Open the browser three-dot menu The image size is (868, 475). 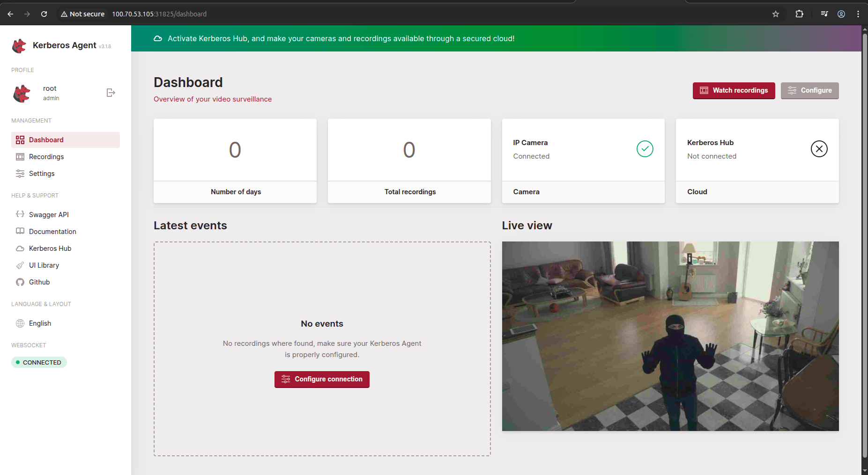858,14
